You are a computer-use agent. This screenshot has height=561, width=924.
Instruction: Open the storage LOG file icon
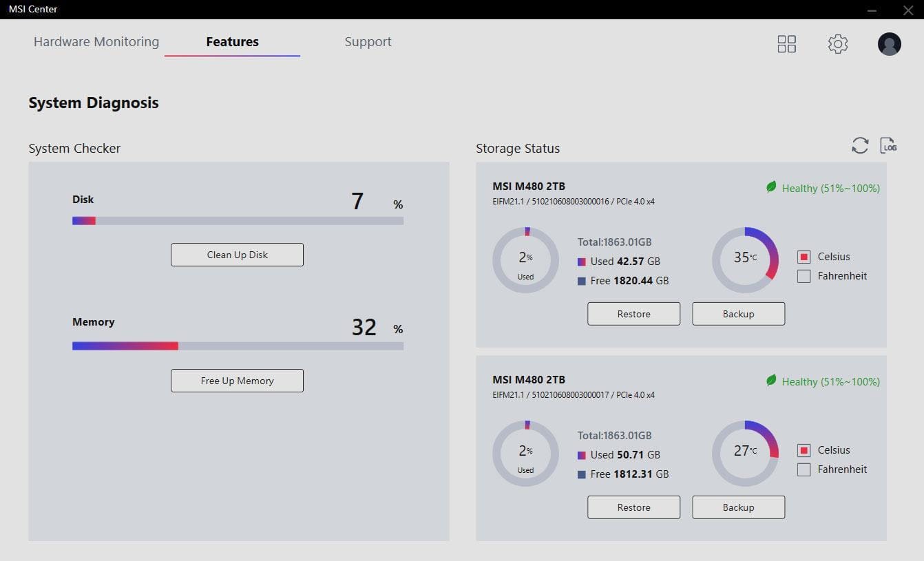point(888,145)
